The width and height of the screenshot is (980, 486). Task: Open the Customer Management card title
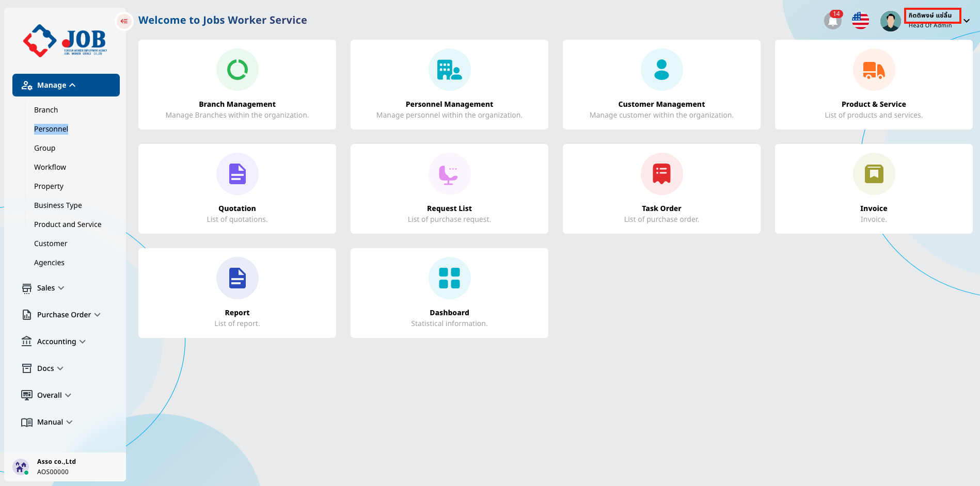click(661, 104)
